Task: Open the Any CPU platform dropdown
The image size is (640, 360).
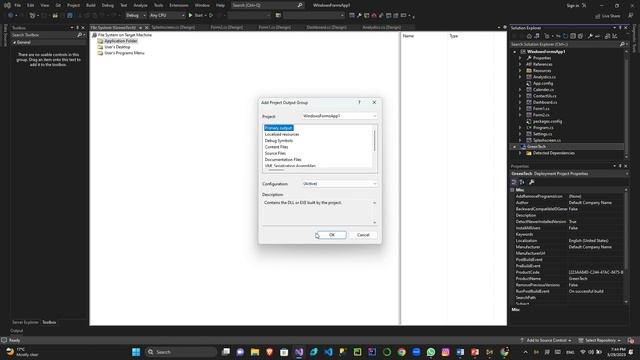Action: [x=167, y=16]
